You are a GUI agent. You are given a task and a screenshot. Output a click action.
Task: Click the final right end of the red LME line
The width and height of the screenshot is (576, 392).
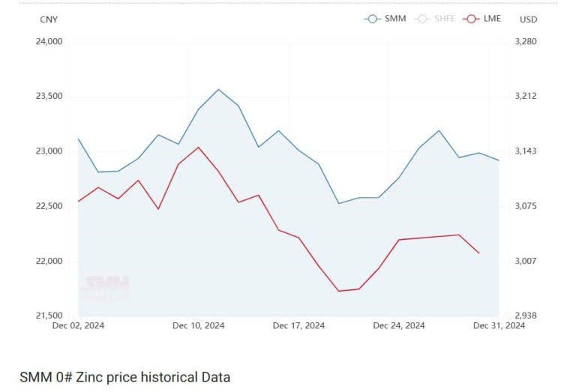coord(479,253)
